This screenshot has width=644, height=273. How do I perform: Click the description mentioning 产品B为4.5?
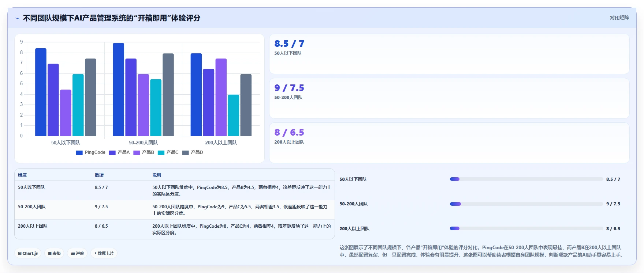tap(242, 191)
